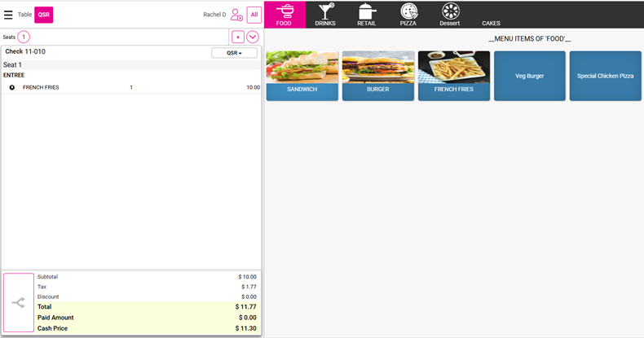The height and width of the screenshot is (338, 644).
Task: Expand the seats chevron down button
Action: pos(253,37)
